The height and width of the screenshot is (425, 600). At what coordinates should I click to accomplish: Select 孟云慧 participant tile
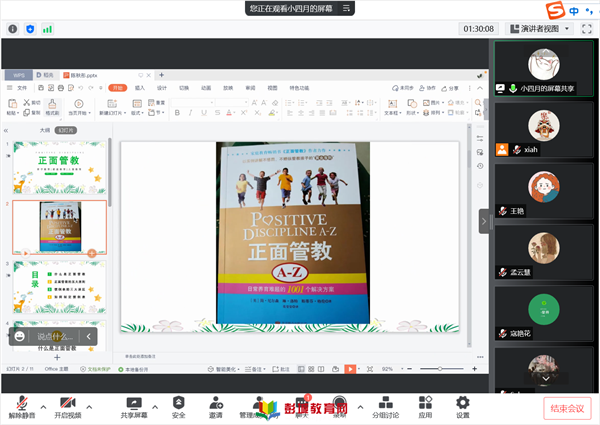[544, 252]
